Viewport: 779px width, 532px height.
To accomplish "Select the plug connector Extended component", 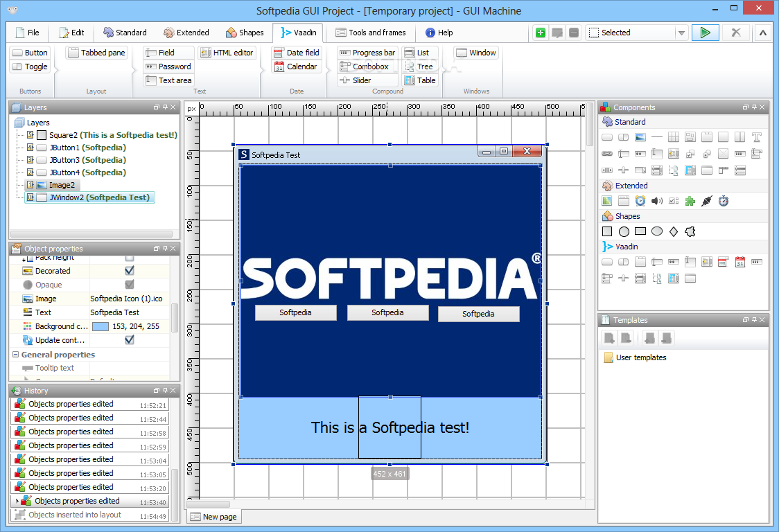I will (707, 201).
